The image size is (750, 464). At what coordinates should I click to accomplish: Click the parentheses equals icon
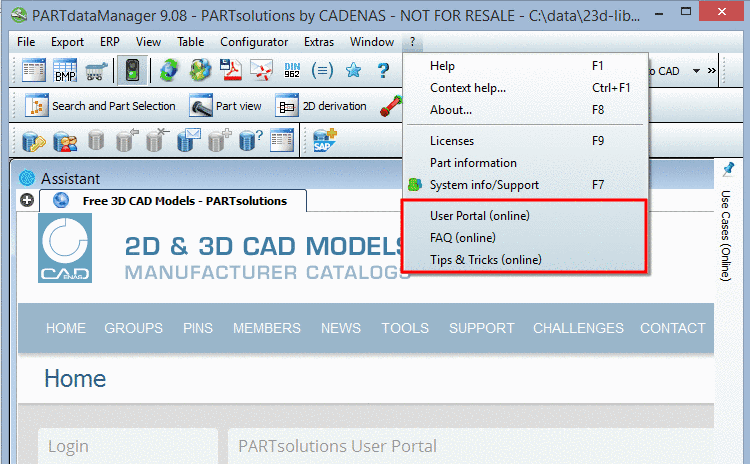[x=322, y=71]
